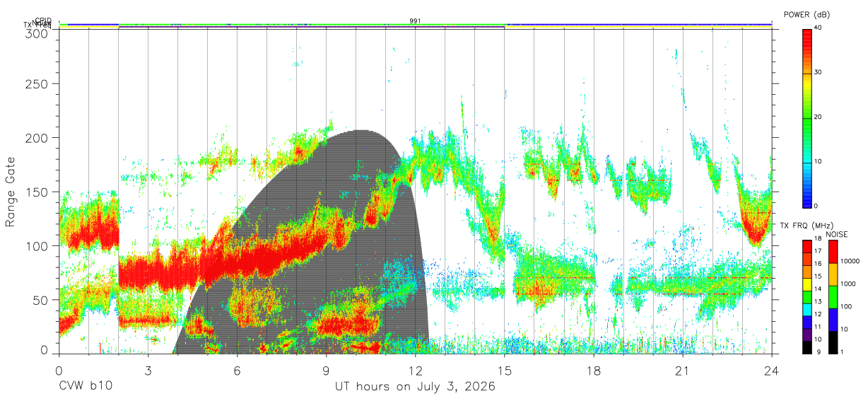Pick the cyan 12–13 MHz frequency swatch
This screenshot has height=401, width=868.
pos(807,308)
